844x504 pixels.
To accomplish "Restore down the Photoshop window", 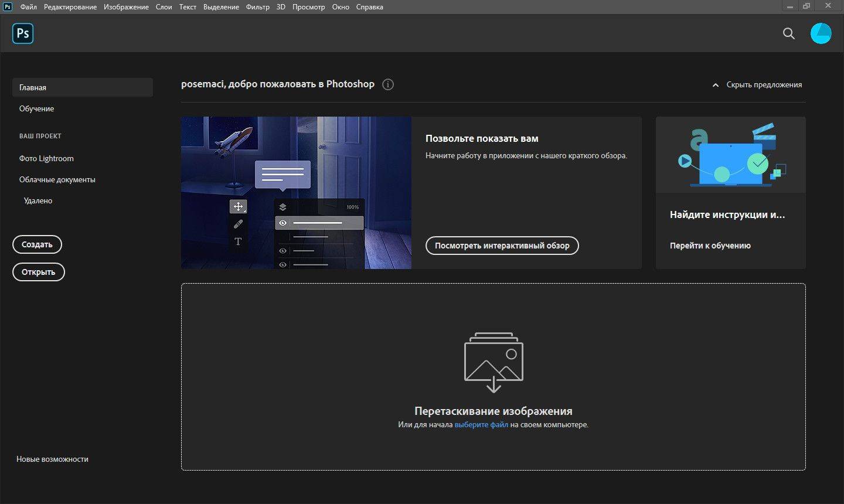I will click(x=806, y=6).
